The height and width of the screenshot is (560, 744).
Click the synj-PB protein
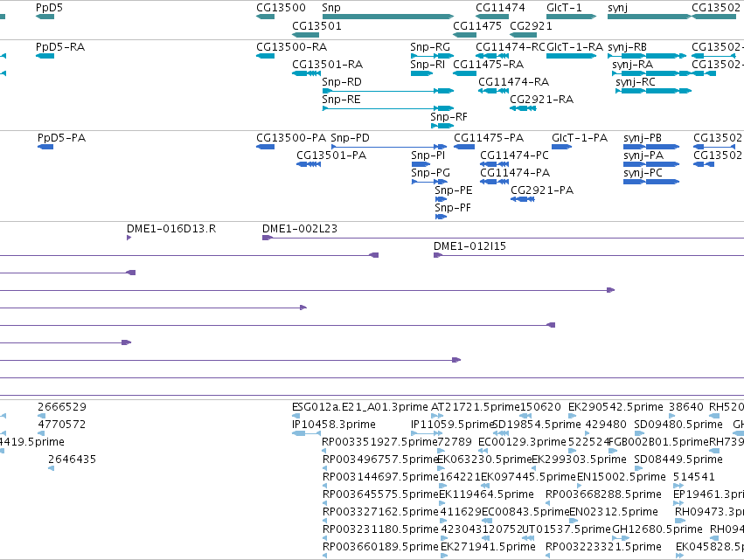(x=651, y=147)
